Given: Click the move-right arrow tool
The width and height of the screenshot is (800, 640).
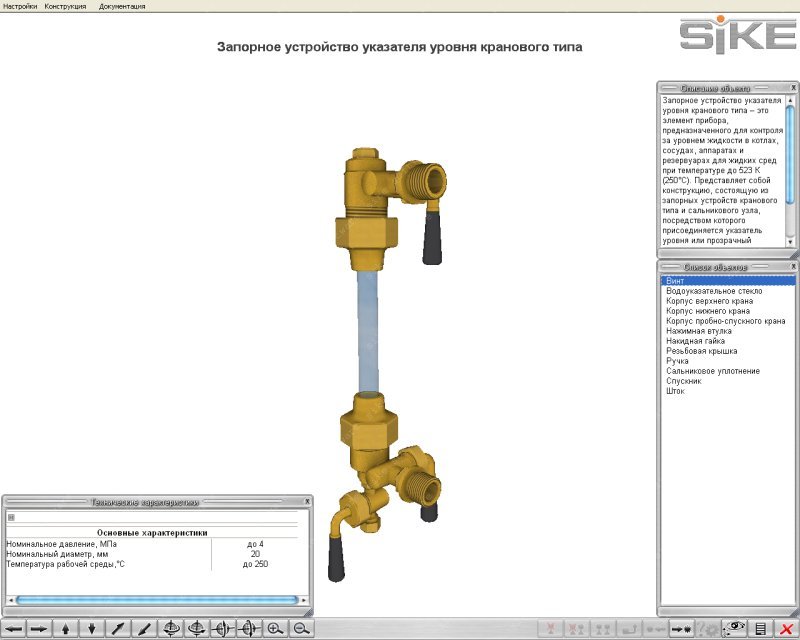Looking at the screenshot, I should tap(39, 629).
